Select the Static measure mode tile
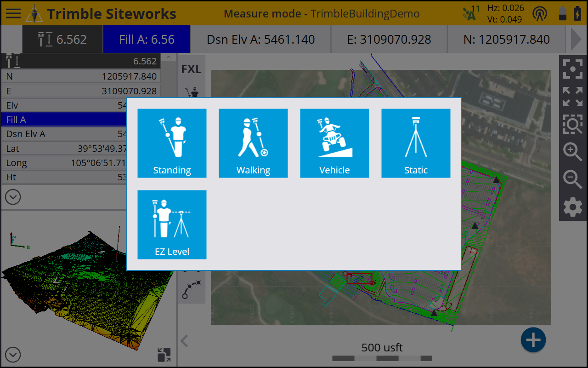 (x=416, y=143)
